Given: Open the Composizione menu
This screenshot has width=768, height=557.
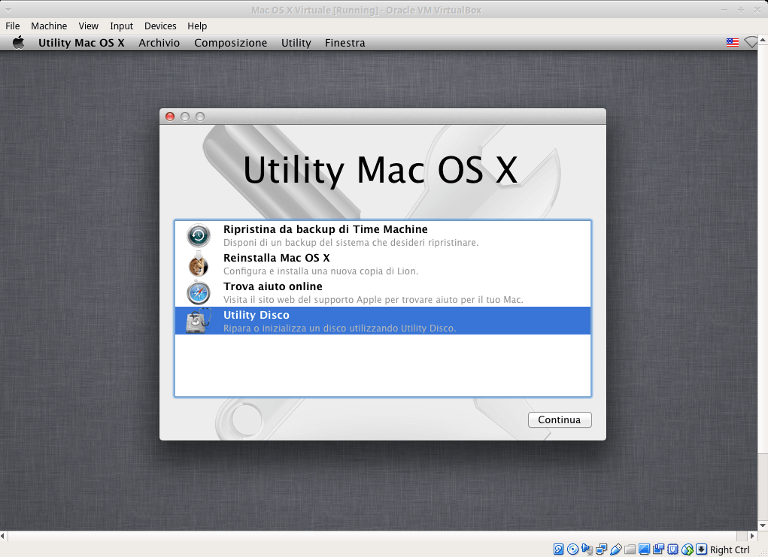Looking at the screenshot, I should [230, 43].
